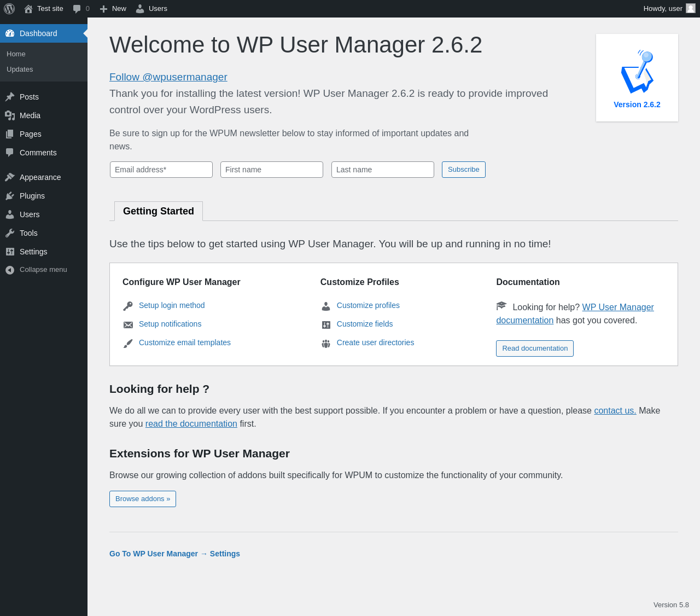Click the Browse addons button

click(143, 499)
